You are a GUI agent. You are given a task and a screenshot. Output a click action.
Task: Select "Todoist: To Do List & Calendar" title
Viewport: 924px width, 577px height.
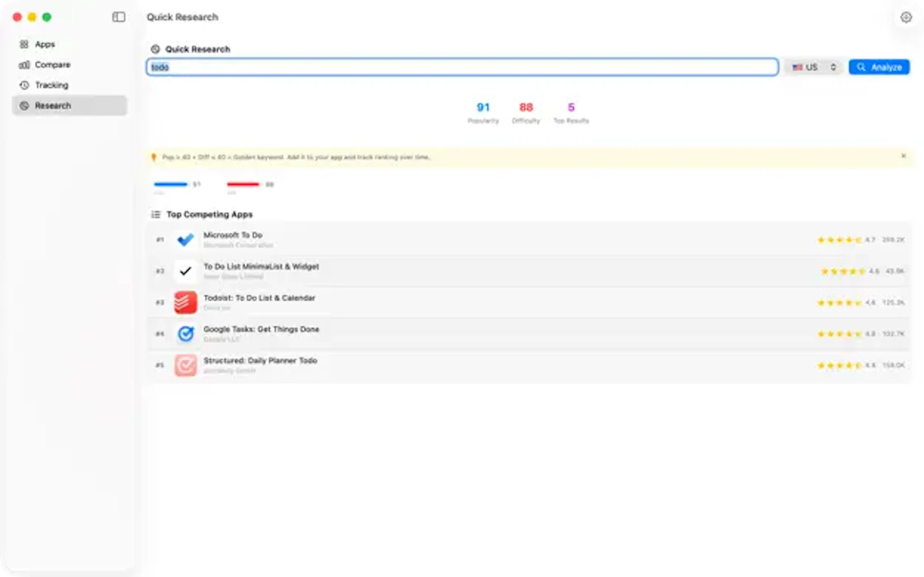click(259, 298)
